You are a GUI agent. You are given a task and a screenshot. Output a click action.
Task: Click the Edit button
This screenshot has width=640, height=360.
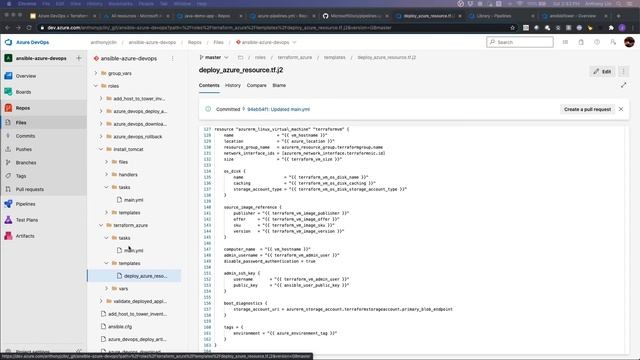pyautogui.click(x=602, y=71)
